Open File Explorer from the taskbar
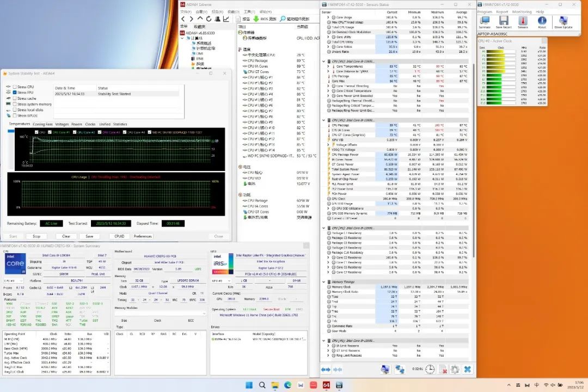588x392 pixels. point(275,385)
